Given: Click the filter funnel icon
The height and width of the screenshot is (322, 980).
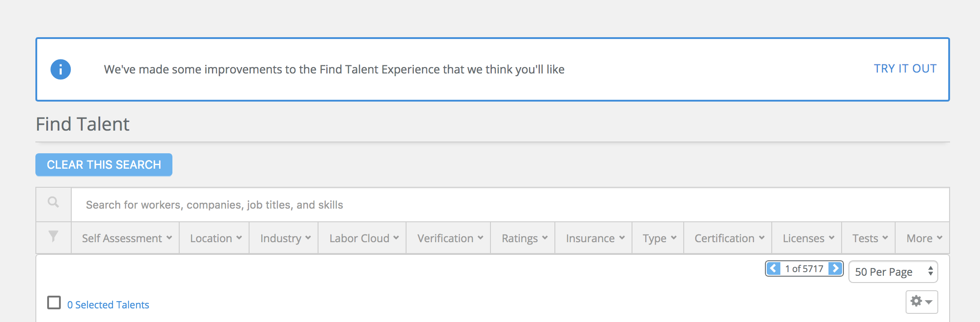Looking at the screenshot, I should pos(54,236).
